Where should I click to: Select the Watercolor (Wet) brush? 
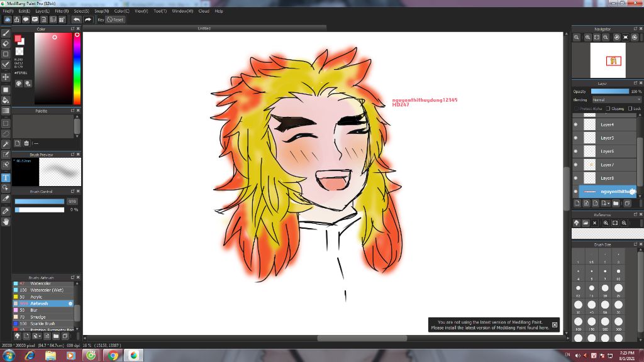pos(43,290)
